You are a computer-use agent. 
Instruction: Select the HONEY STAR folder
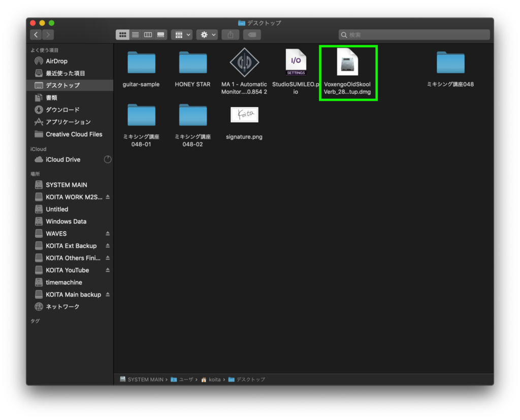pyautogui.click(x=192, y=63)
